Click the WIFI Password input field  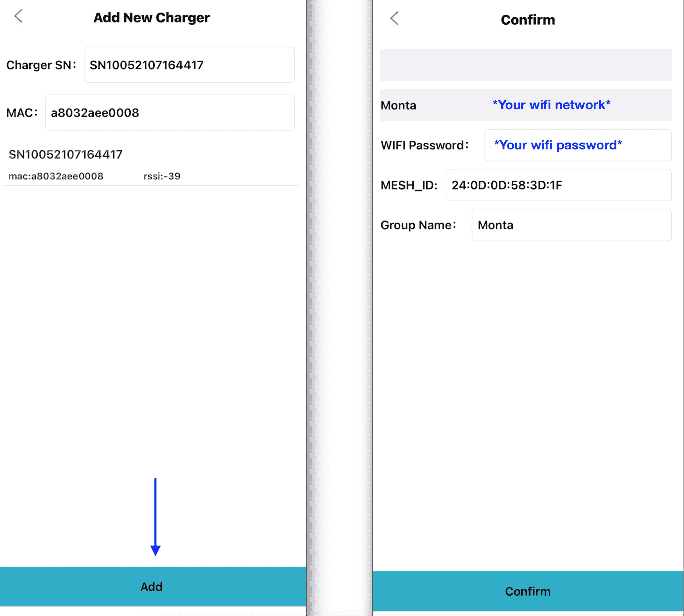pyautogui.click(x=578, y=145)
